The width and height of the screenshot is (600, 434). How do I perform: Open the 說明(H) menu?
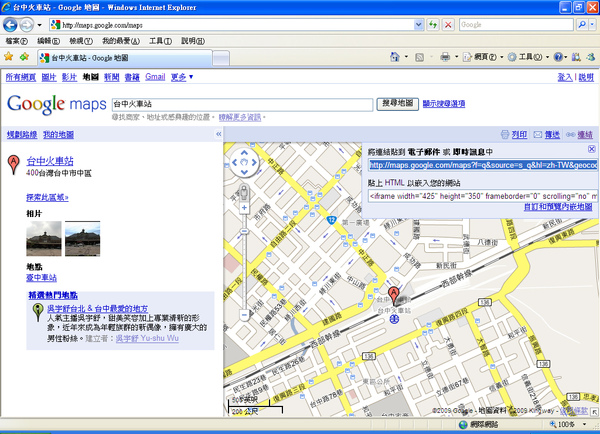point(193,41)
